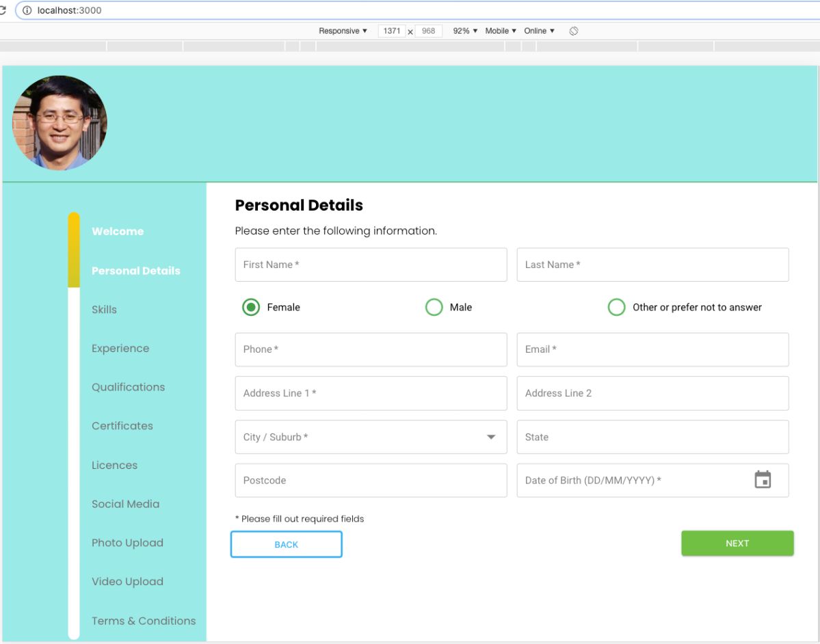Click the rotate device icon in toolbar

click(574, 31)
